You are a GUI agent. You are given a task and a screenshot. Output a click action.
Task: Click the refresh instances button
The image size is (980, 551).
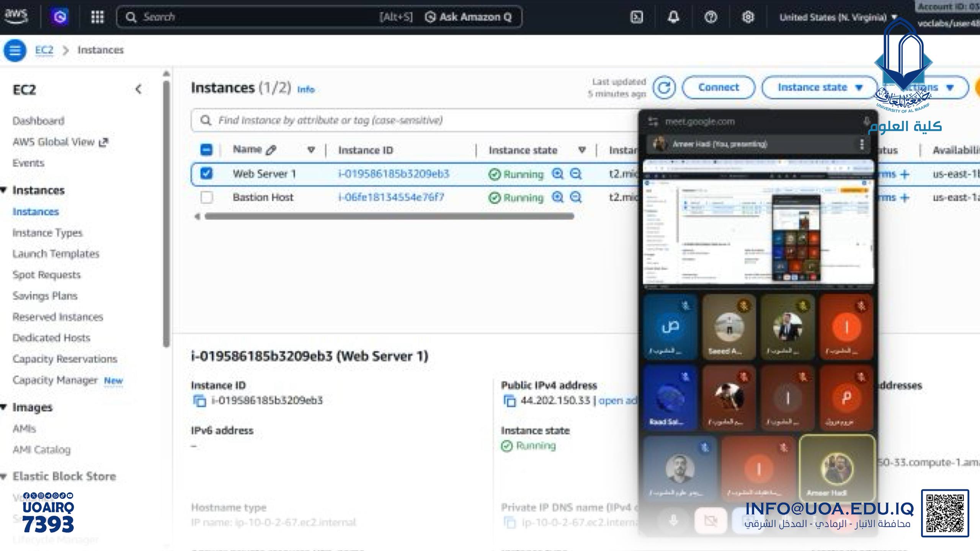(x=664, y=88)
